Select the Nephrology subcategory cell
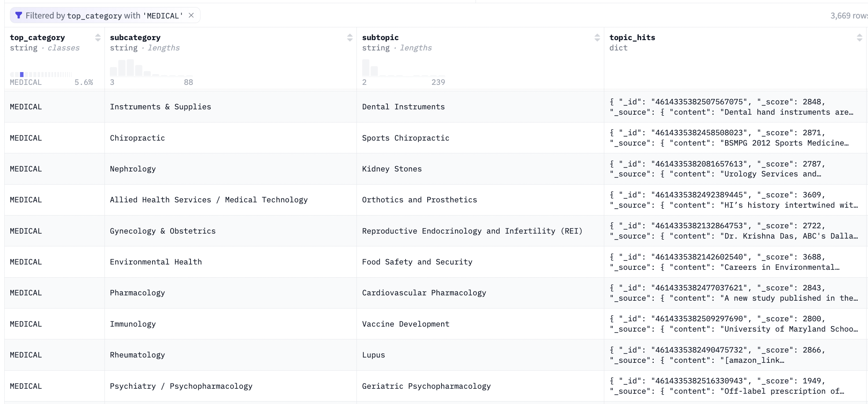The width and height of the screenshot is (868, 404). pos(133,169)
